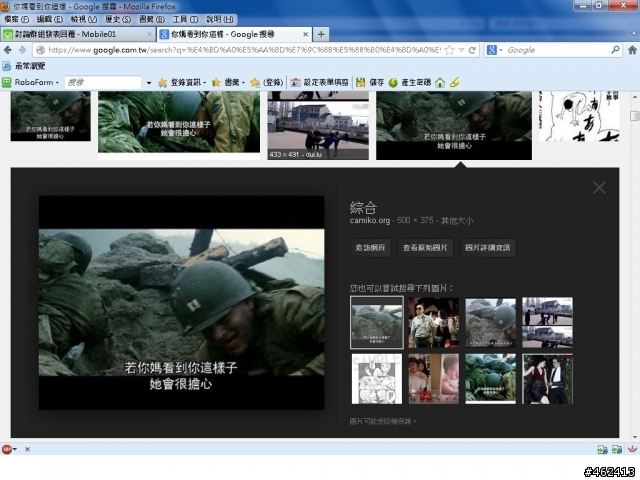Click the large soldier preview image
Image resolution: width=640 pixels, height=480 pixels.
pyautogui.click(x=182, y=303)
